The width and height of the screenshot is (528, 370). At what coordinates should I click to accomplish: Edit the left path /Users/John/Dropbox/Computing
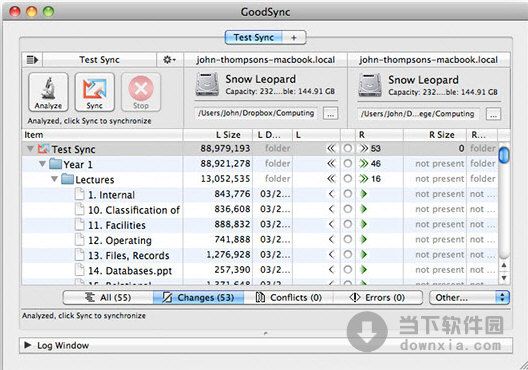[256, 113]
